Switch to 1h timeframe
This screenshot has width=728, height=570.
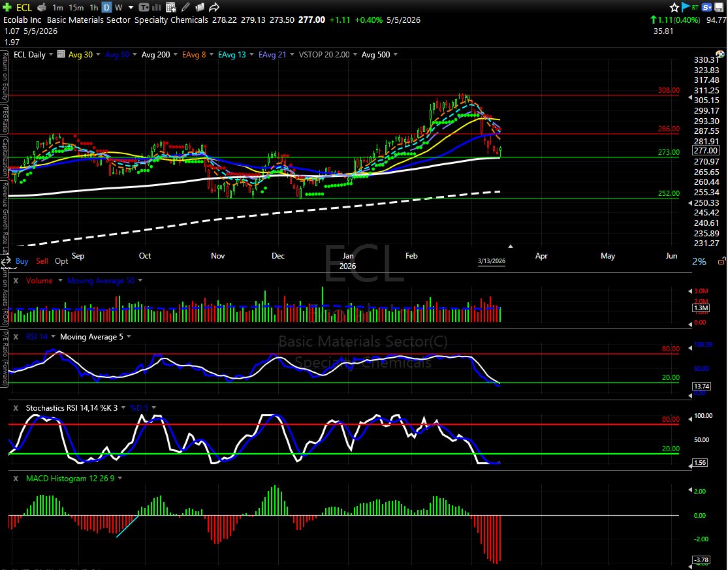(x=94, y=7)
